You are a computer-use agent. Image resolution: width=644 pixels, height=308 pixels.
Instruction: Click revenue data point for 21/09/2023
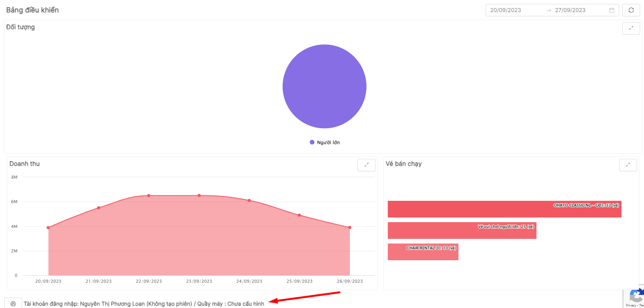99,208
